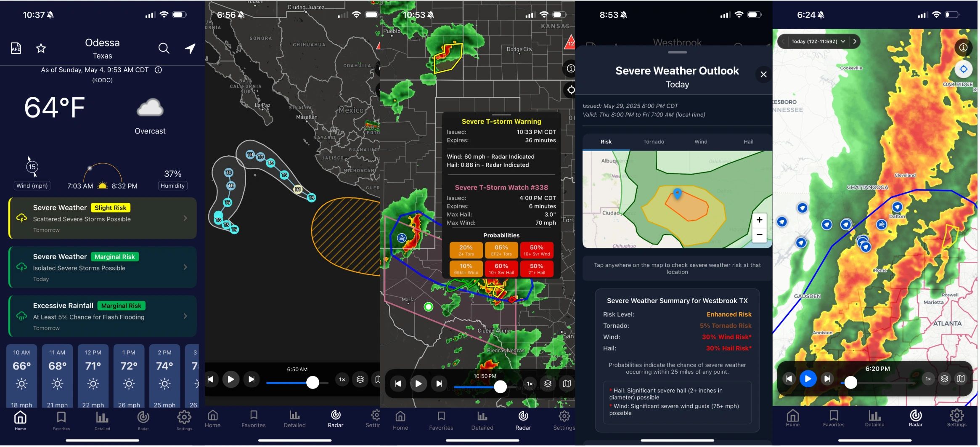Tap the Humidity label button
The image size is (980, 447).
pyautogui.click(x=172, y=186)
